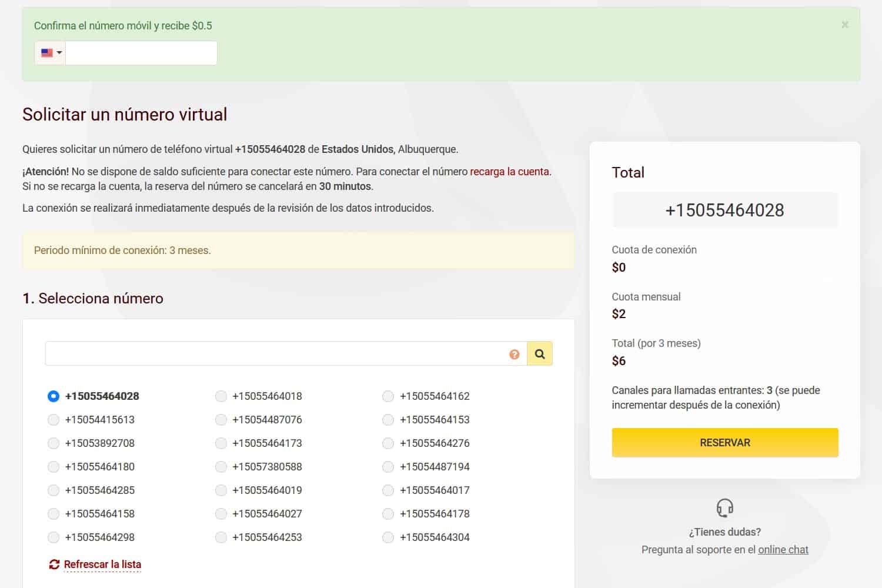Click the headset support icon
The width and height of the screenshot is (882, 588).
[x=725, y=507]
